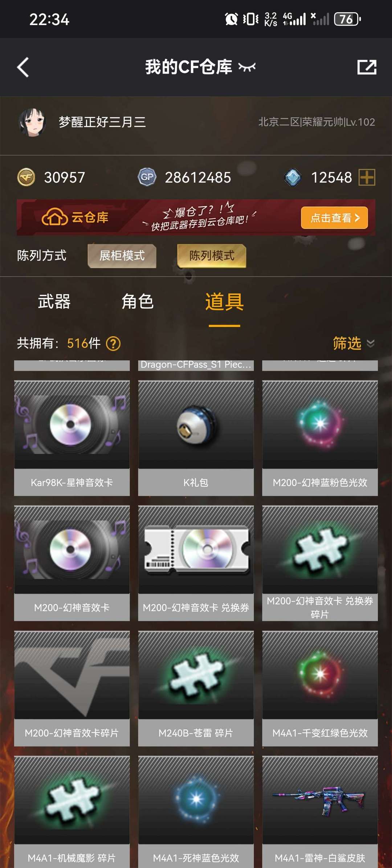Open M4A1-雷神-白鲨皮肤 item
The image size is (392, 868).
pos(320,812)
